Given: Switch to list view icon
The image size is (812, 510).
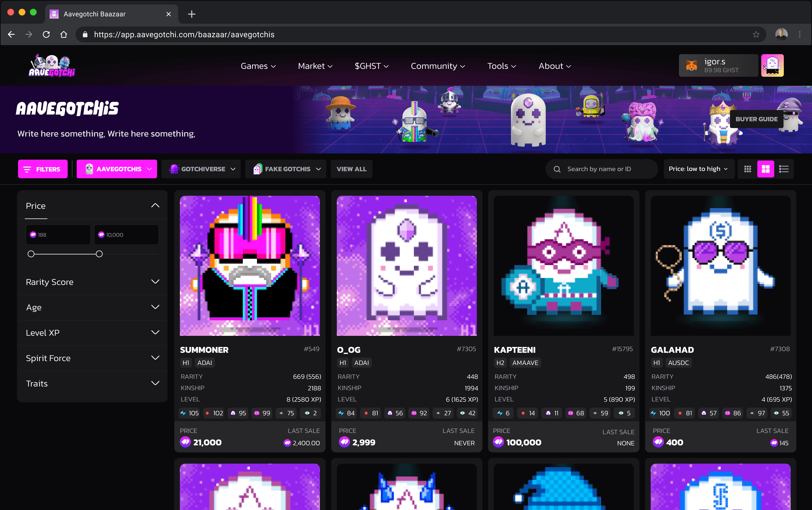Looking at the screenshot, I should tap(784, 169).
